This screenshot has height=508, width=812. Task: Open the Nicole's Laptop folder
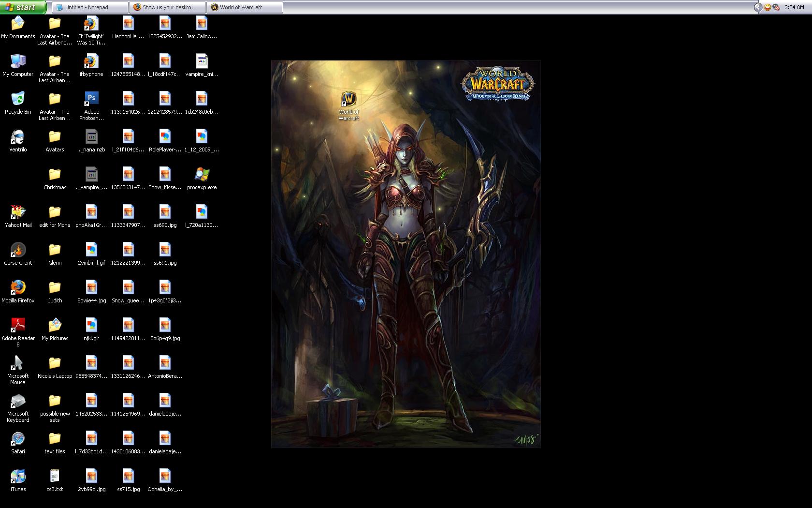tap(55, 367)
